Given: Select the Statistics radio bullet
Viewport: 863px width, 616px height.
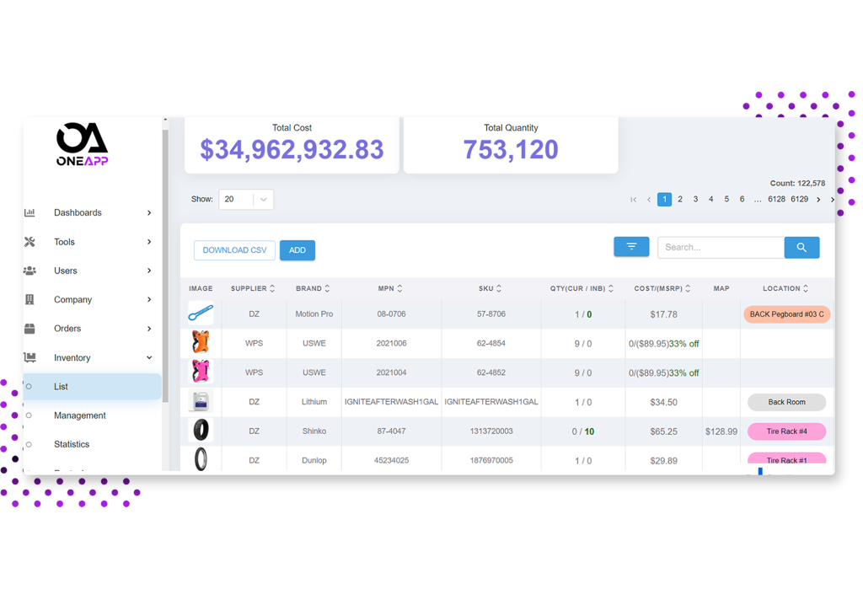Looking at the screenshot, I should coord(28,444).
